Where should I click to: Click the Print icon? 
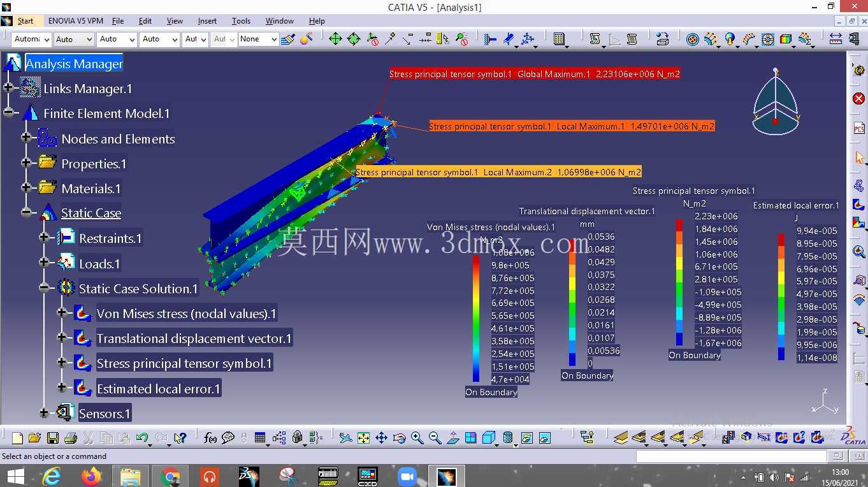[x=71, y=437]
